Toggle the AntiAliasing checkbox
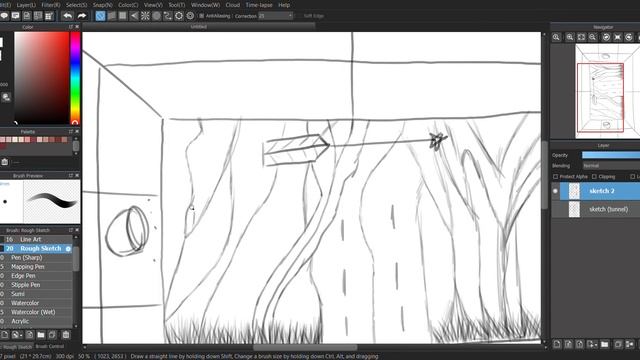640x360 pixels. tap(202, 16)
